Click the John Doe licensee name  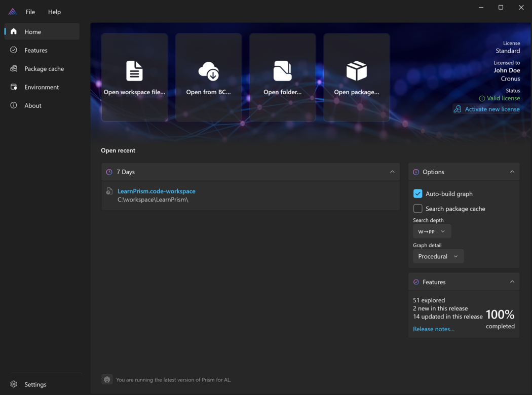[507, 70]
